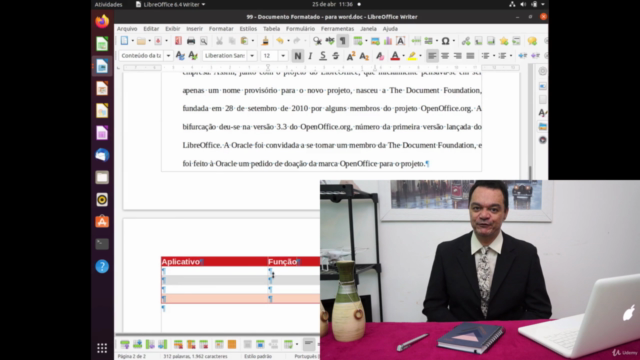Open the Formatar menu

(x=221, y=29)
